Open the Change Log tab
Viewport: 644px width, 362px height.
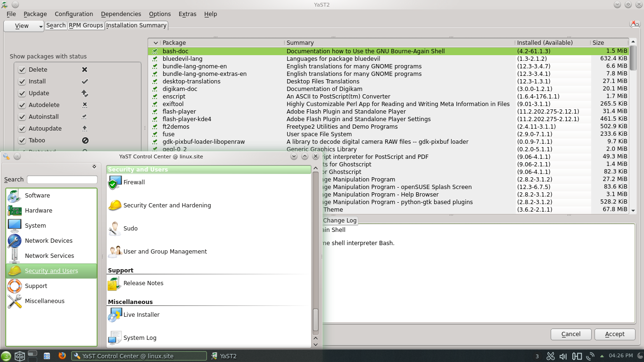coord(340,221)
